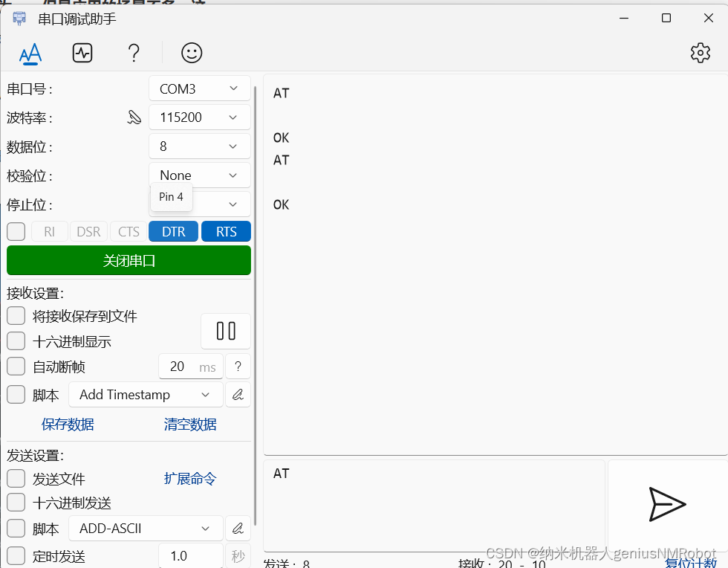The width and height of the screenshot is (728, 568).
Task: Click the CTS indicator
Action: click(129, 231)
